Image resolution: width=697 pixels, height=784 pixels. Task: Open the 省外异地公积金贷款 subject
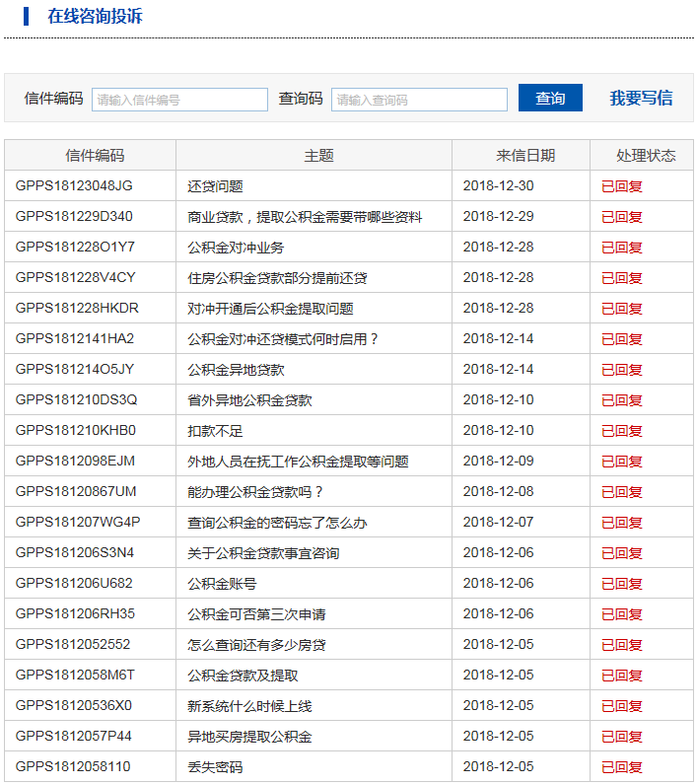point(249,400)
